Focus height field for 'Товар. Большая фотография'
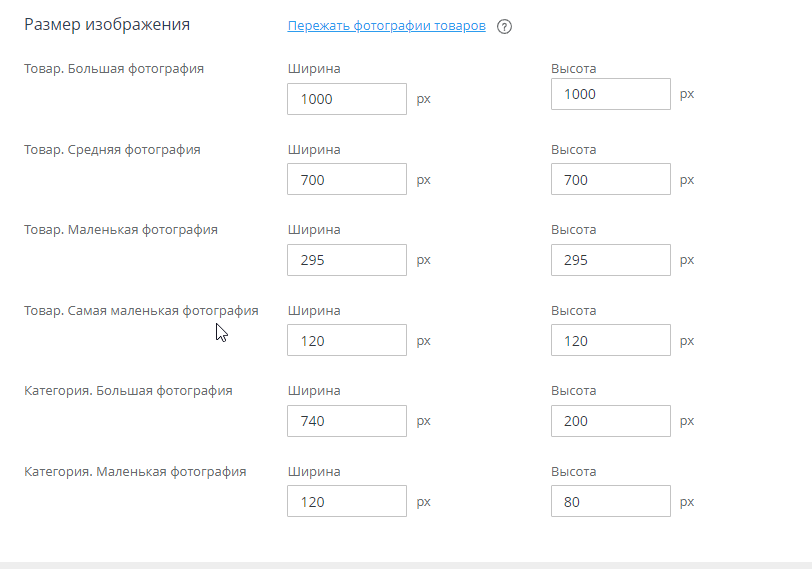 [x=611, y=94]
